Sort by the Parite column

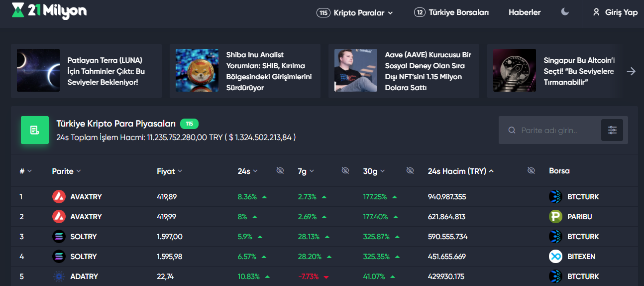66,171
